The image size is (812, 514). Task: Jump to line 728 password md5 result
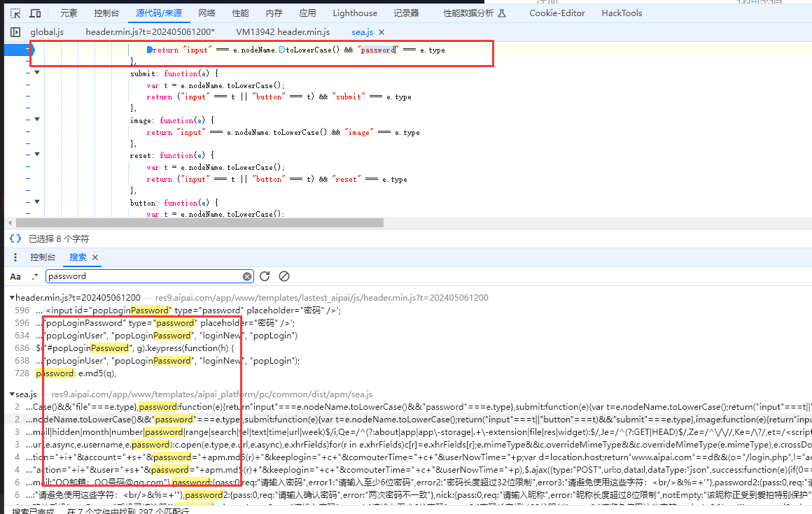[77, 373]
